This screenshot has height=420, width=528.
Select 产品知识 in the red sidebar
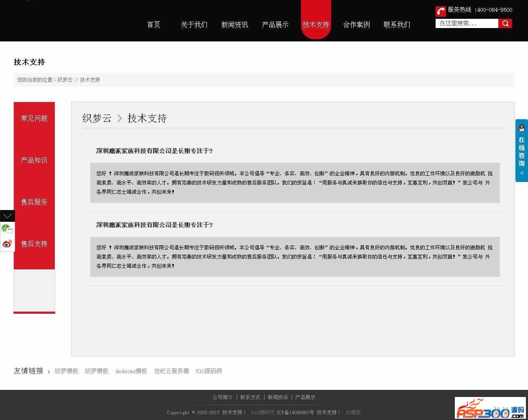tap(34, 160)
